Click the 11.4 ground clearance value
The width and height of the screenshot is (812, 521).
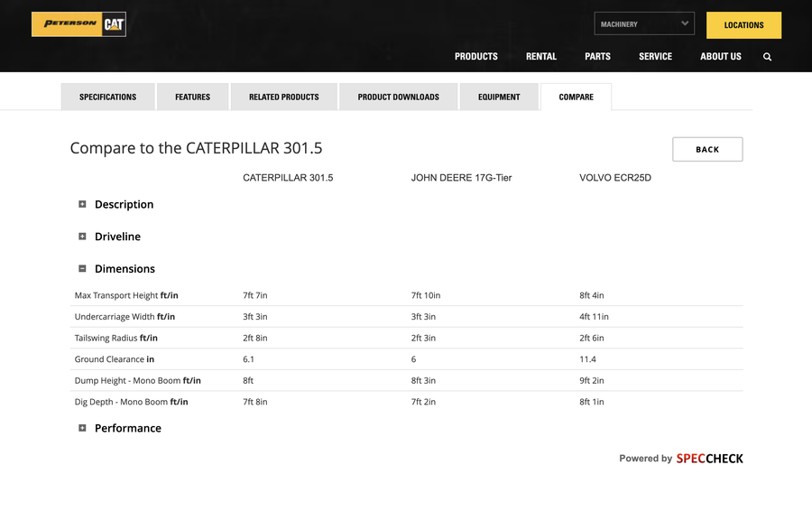587,359
